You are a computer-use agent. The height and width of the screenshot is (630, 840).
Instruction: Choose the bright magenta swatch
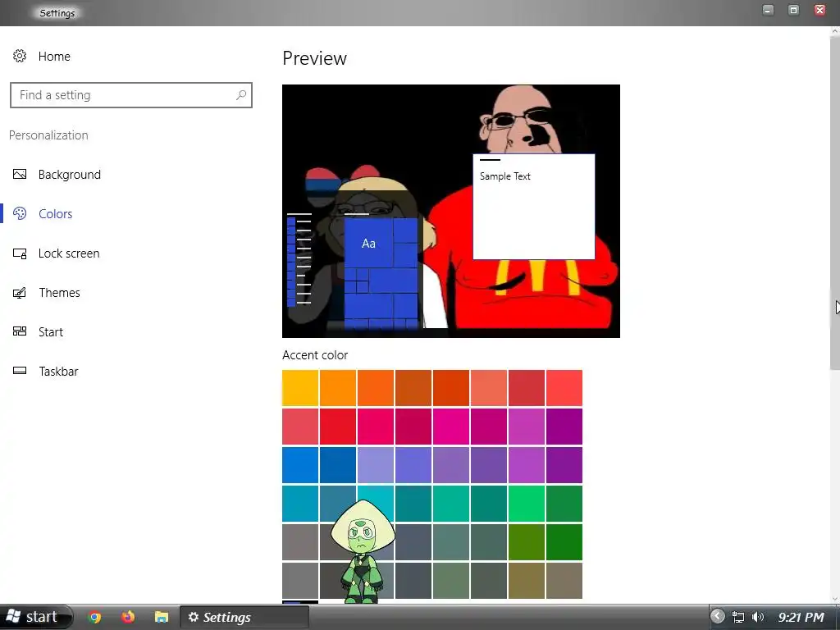(x=451, y=427)
